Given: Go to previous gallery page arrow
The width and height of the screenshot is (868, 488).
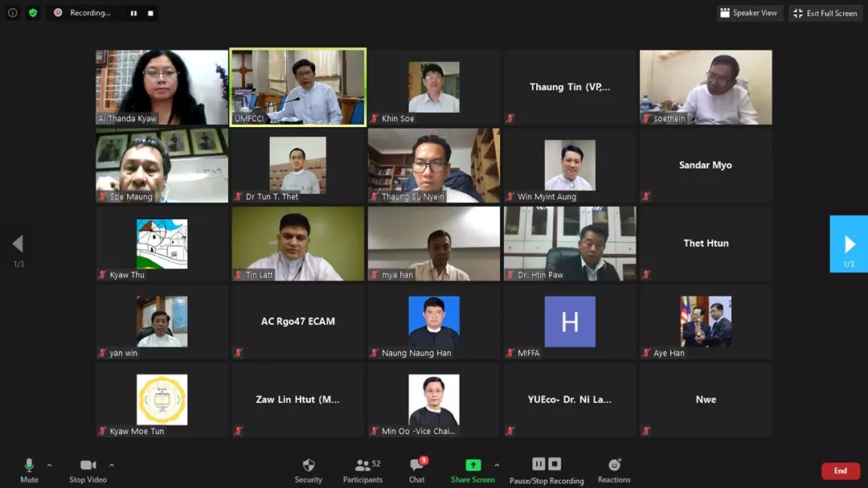Looking at the screenshot, I should (18, 244).
